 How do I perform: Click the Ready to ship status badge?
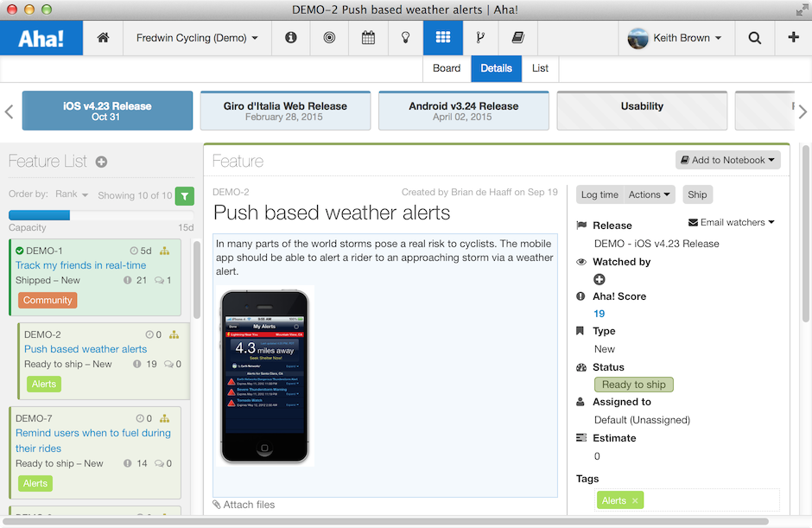click(x=634, y=385)
